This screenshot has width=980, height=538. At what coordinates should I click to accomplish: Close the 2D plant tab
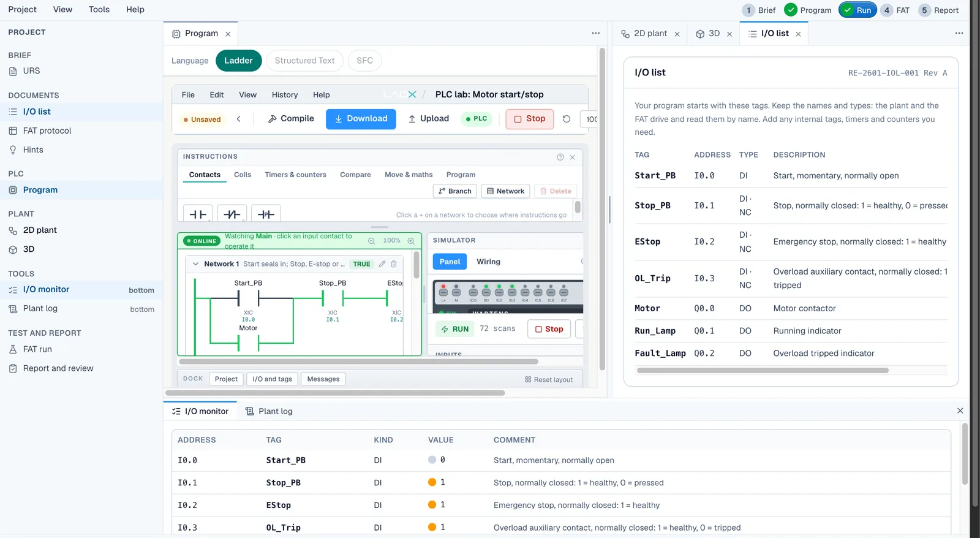(x=677, y=34)
